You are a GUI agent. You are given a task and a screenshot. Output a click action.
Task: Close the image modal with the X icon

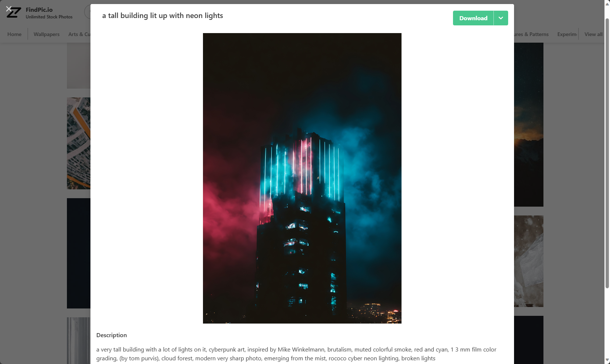click(x=9, y=8)
